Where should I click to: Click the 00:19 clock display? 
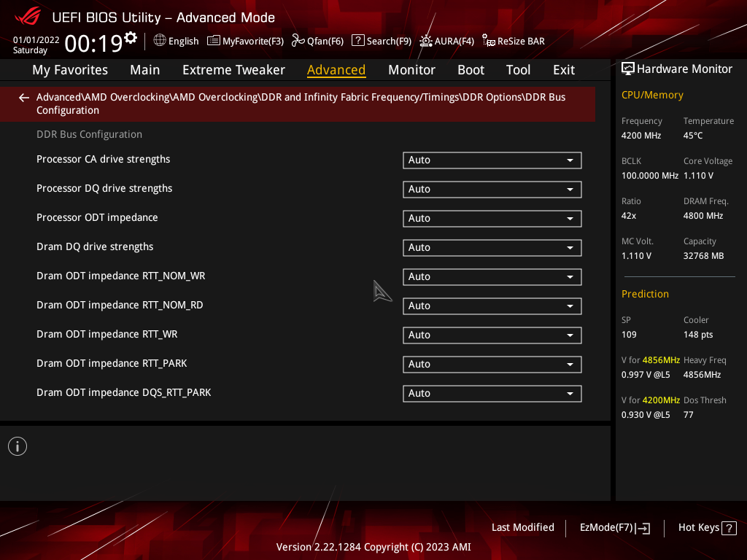click(x=94, y=44)
